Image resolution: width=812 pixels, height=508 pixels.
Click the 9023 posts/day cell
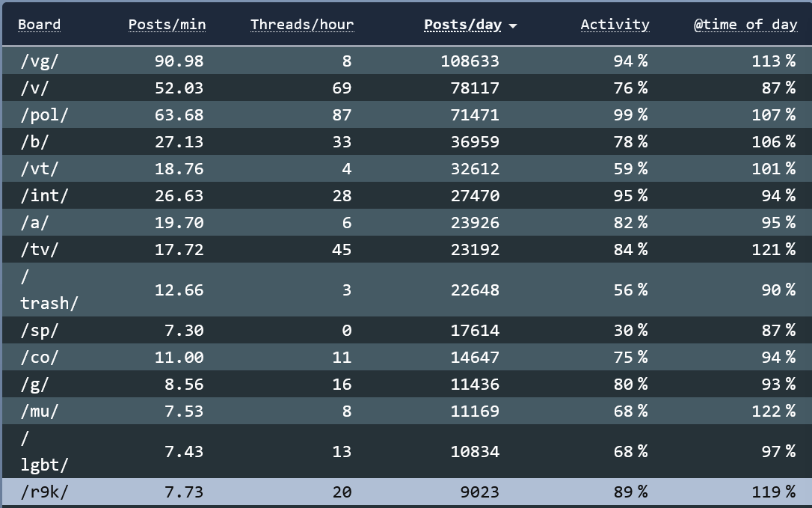(480, 492)
